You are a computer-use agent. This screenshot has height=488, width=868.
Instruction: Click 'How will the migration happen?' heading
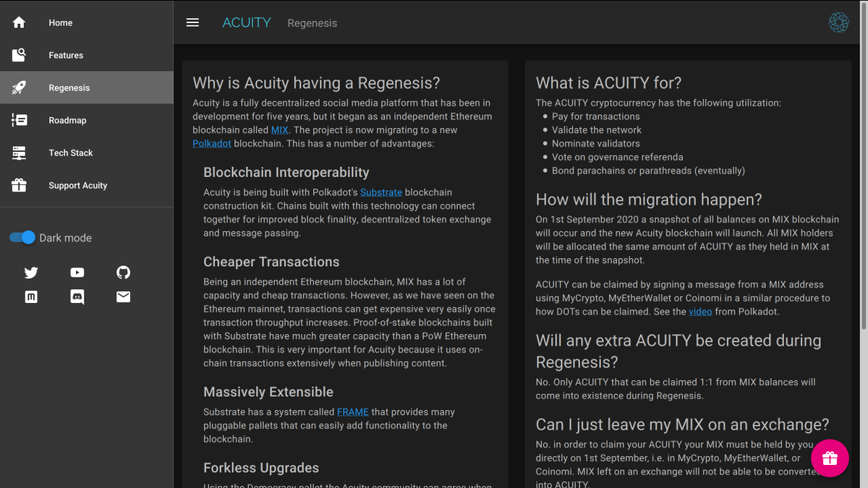coord(649,200)
